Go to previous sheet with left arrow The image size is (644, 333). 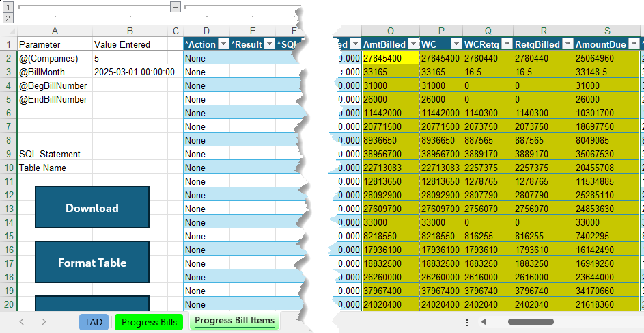coord(22,322)
